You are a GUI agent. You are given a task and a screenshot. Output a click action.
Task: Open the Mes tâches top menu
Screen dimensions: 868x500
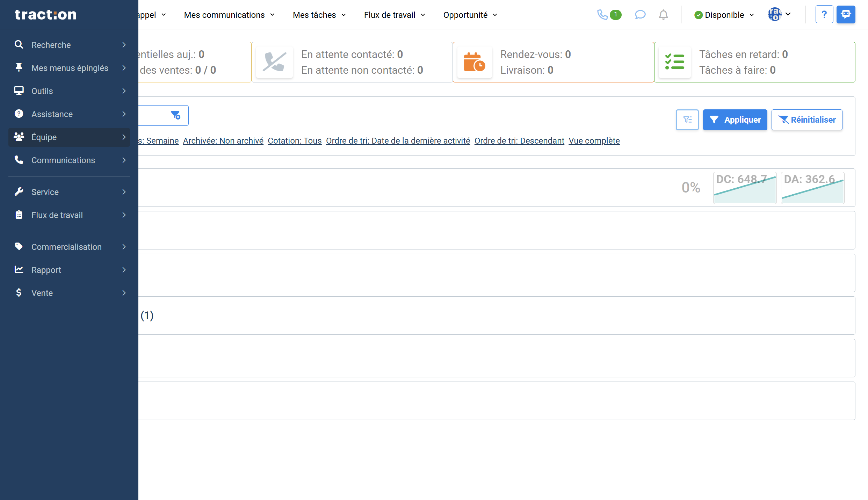pyautogui.click(x=319, y=15)
